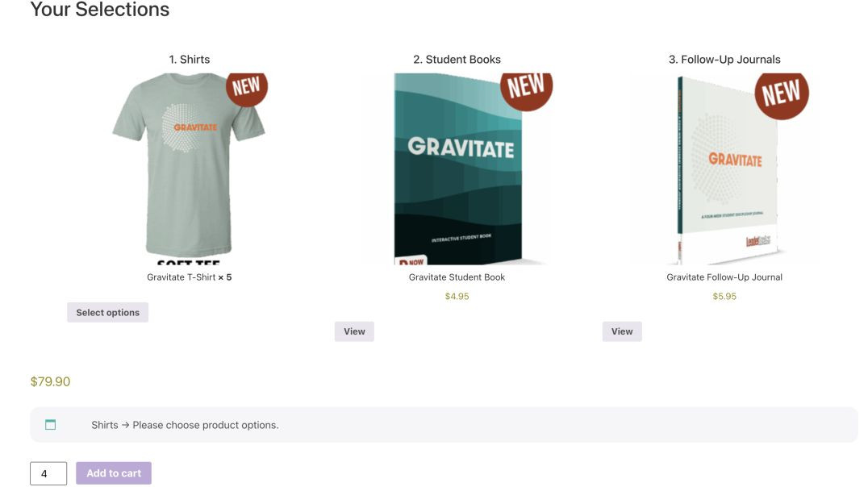Click the notice icon beside the Shirts message
868x487 pixels.
click(x=51, y=425)
